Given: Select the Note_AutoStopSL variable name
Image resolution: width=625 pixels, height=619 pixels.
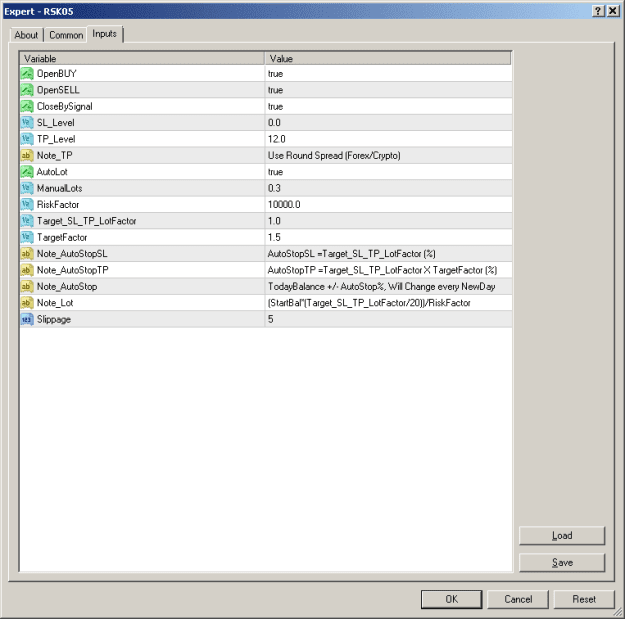Looking at the screenshot, I should (72, 253).
